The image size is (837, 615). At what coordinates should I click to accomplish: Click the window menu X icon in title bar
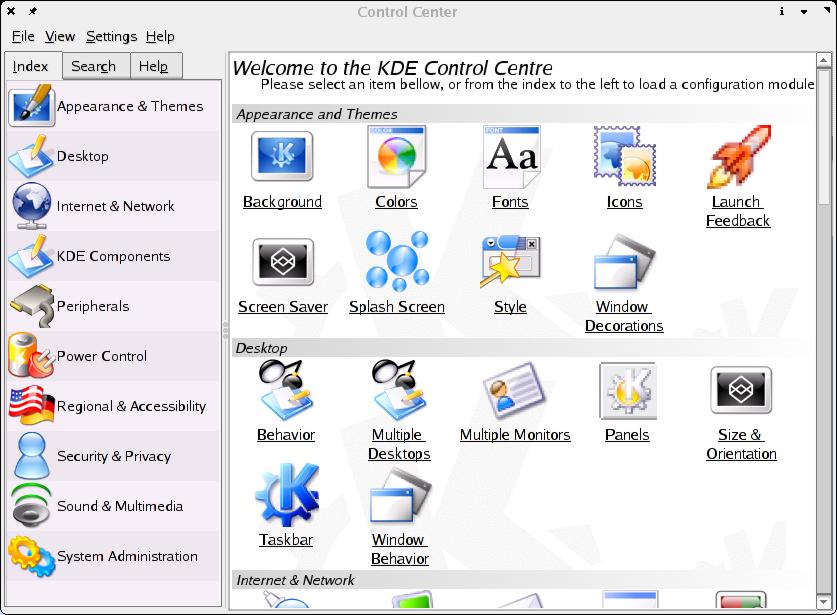[11, 11]
